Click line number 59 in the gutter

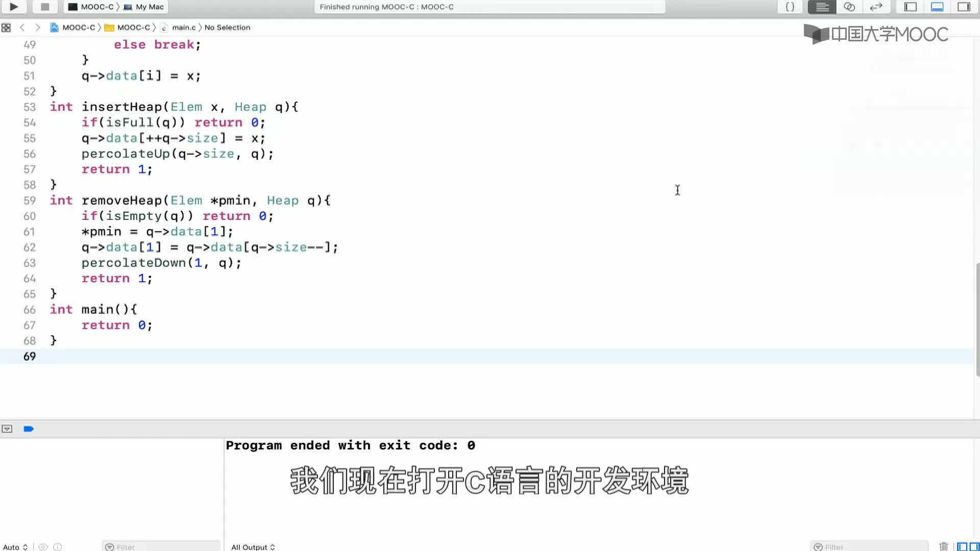coord(30,201)
